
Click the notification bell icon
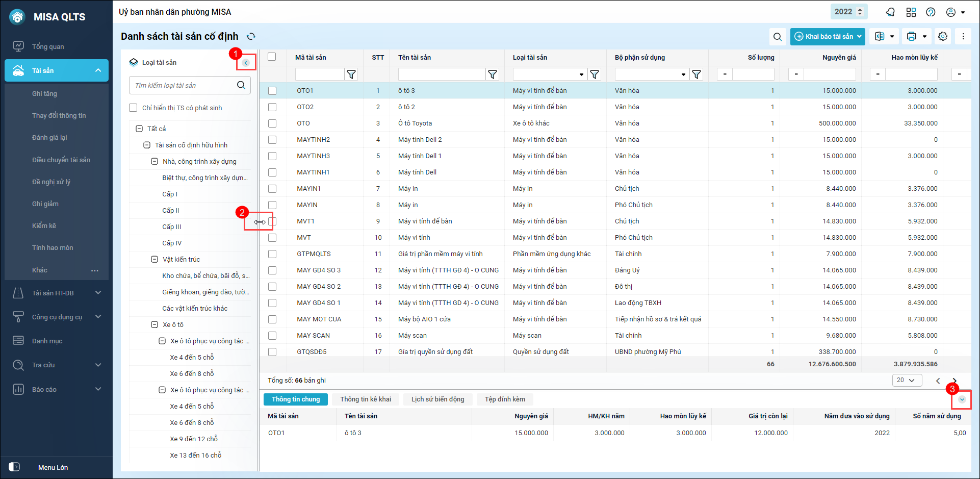pyautogui.click(x=890, y=12)
